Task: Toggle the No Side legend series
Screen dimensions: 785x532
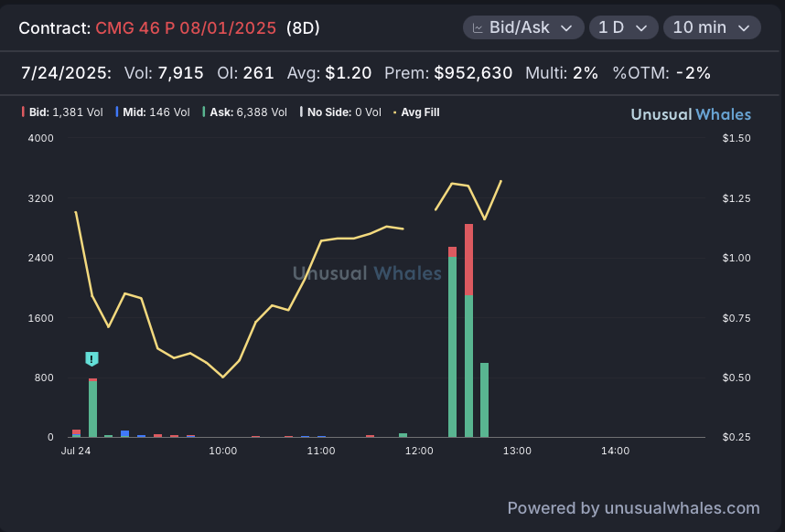Action: (x=340, y=112)
